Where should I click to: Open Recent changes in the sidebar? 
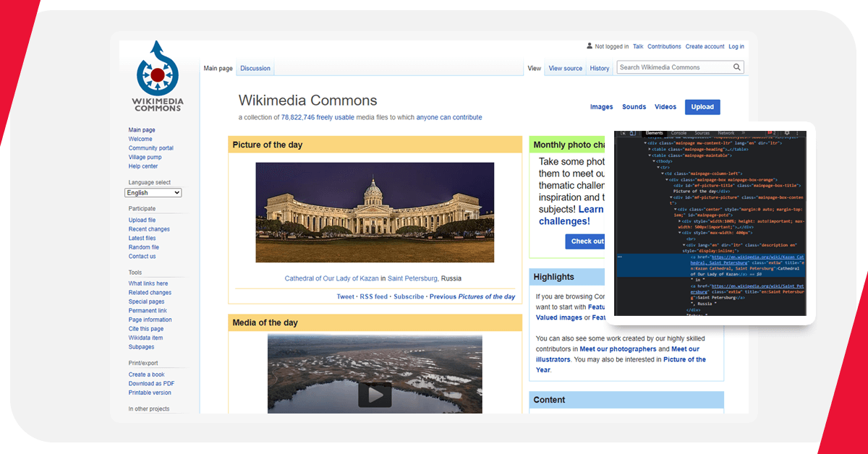tap(149, 229)
